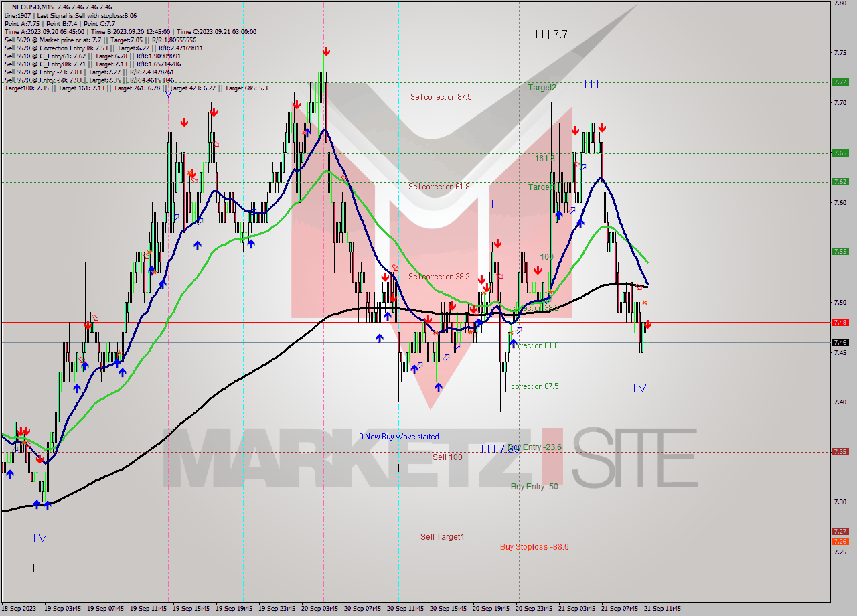Screen dimensions: 857x616
Task: Click the green 7.65 price tag
Action: [x=840, y=153]
